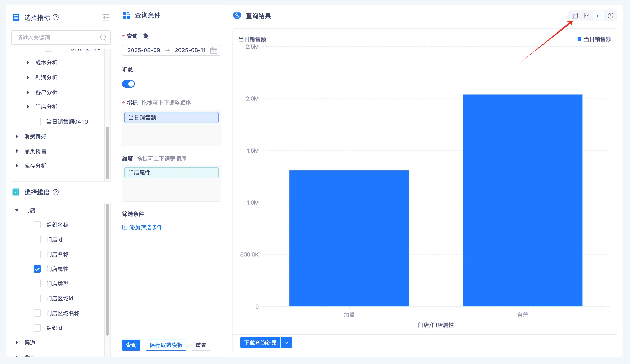Click the keyword search magnifier icon
This screenshot has width=630, height=364.
pyautogui.click(x=103, y=37)
